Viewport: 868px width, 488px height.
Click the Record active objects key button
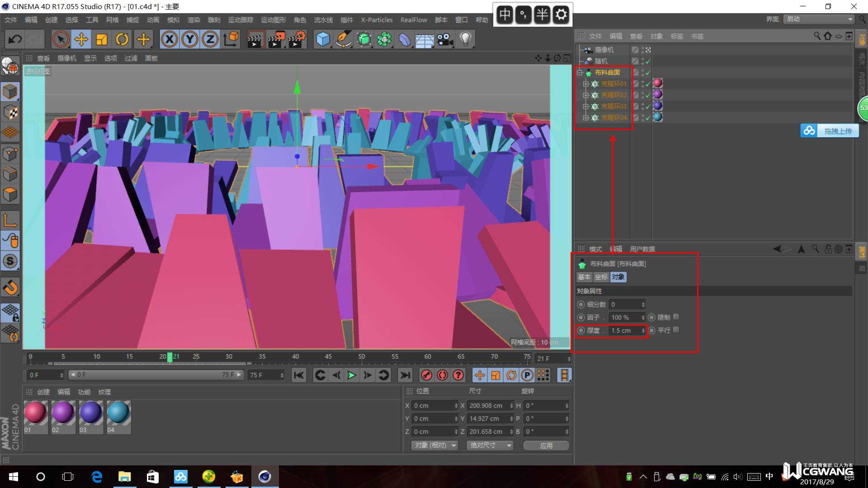[x=426, y=375]
